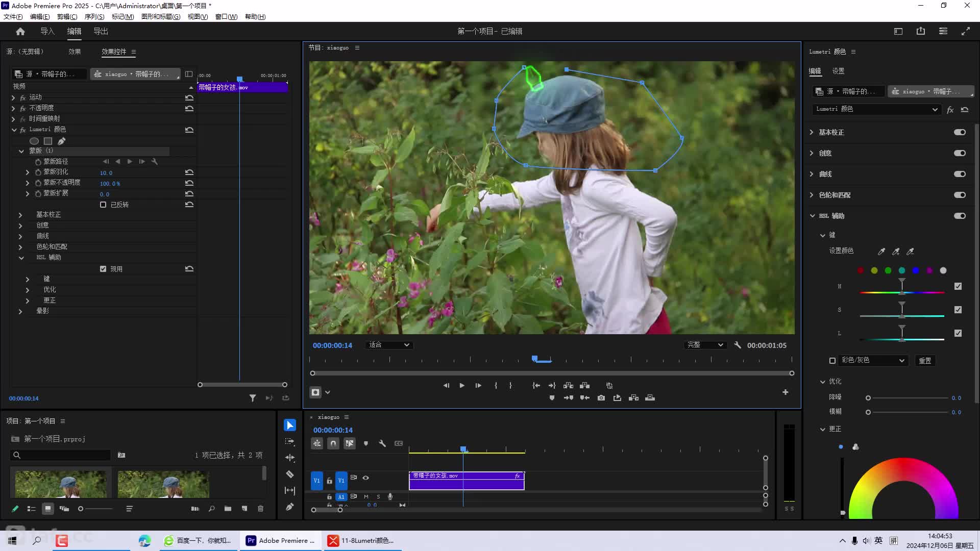Open the Sequence menu
Viewport: 980px width, 551px height.
[94, 17]
